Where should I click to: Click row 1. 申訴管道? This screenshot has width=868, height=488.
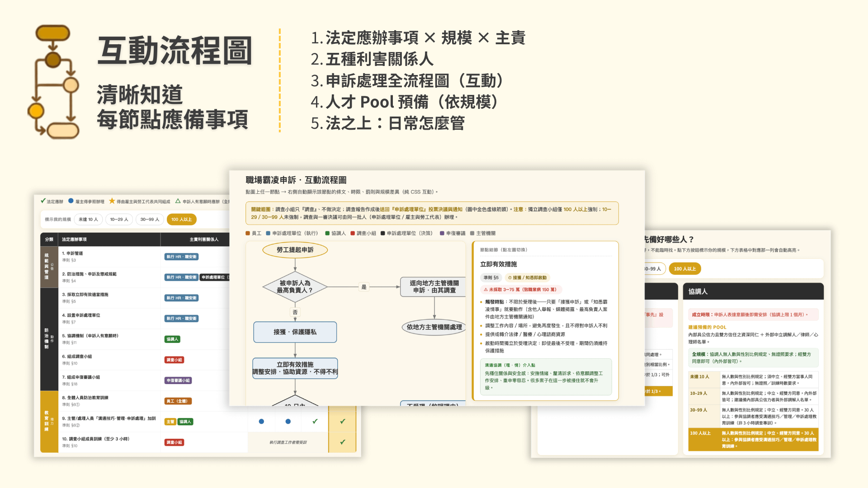[136, 257]
